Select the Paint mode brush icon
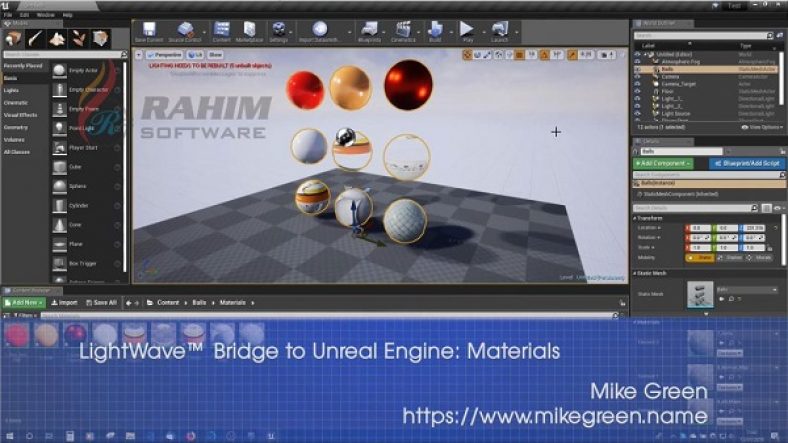This screenshot has width=788, height=443. 35,39
